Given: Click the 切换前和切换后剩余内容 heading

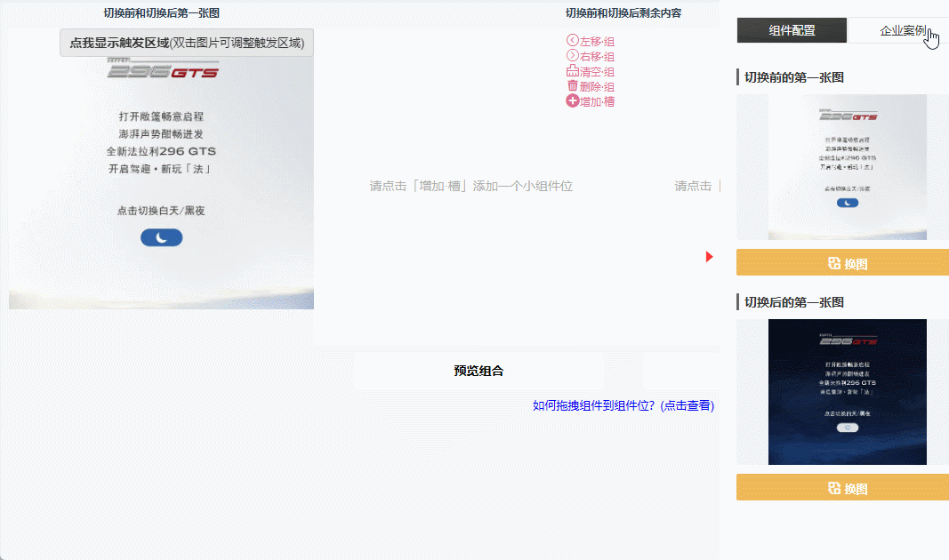Looking at the screenshot, I should pyautogui.click(x=623, y=12).
